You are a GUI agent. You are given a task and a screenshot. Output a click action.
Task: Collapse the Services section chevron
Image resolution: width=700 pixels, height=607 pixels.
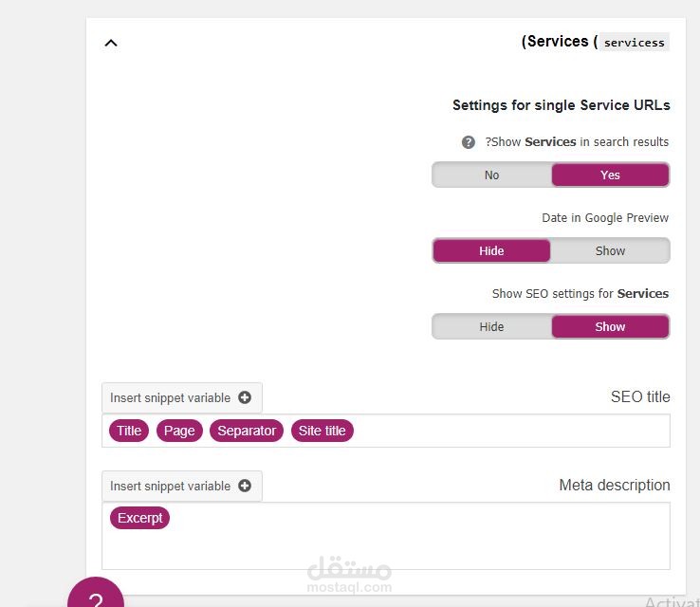[111, 43]
